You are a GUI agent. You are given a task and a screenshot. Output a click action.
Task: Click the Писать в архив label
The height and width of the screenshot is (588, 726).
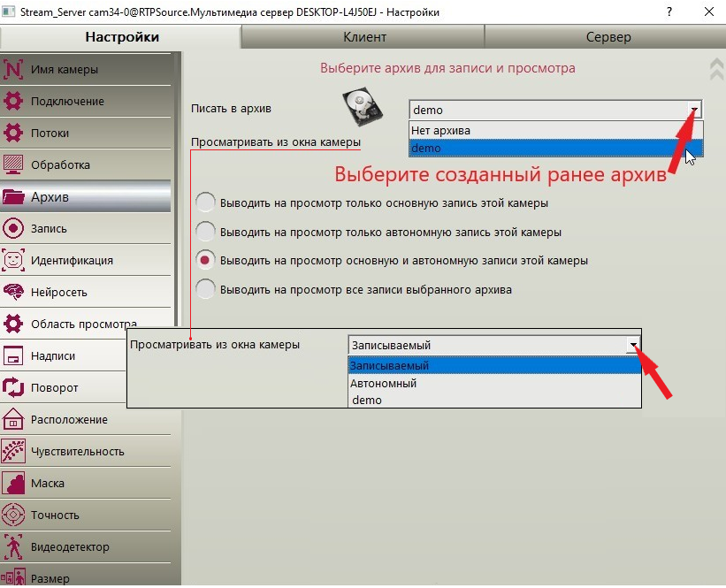pyautogui.click(x=231, y=109)
